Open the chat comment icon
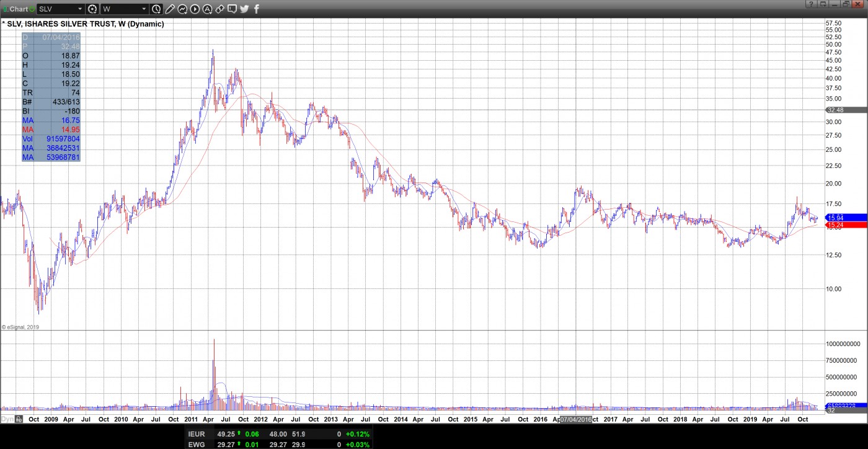Viewport: 868px width, 449px height. [232, 9]
